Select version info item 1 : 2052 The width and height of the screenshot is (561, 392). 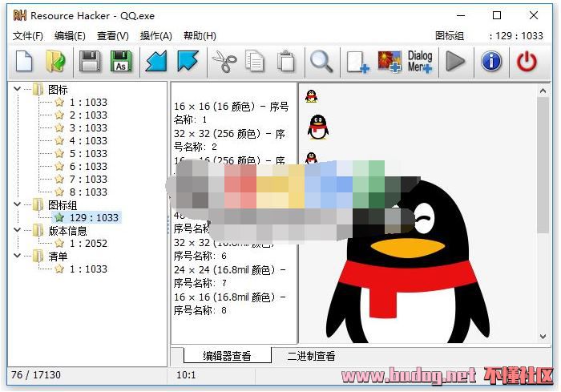pos(88,244)
